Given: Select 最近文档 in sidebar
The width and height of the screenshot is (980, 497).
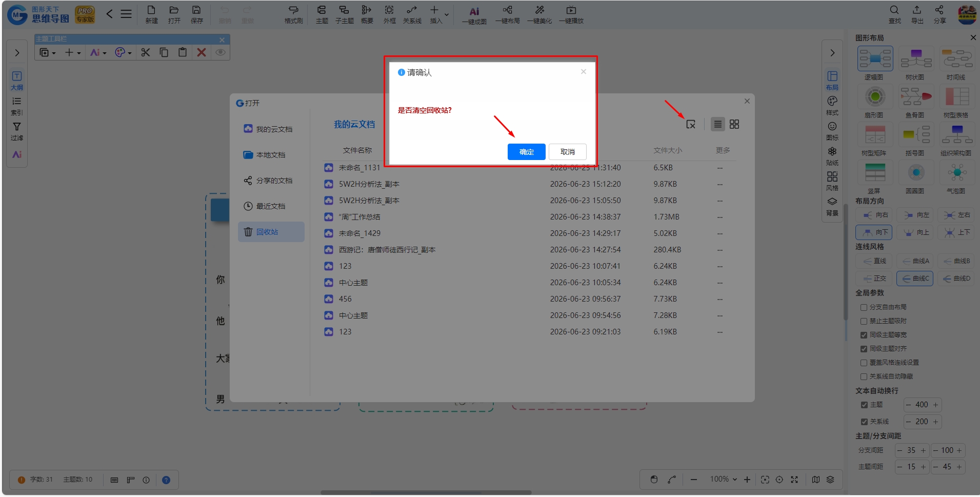Looking at the screenshot, I should pyautogui.click(x=271, y=206).
